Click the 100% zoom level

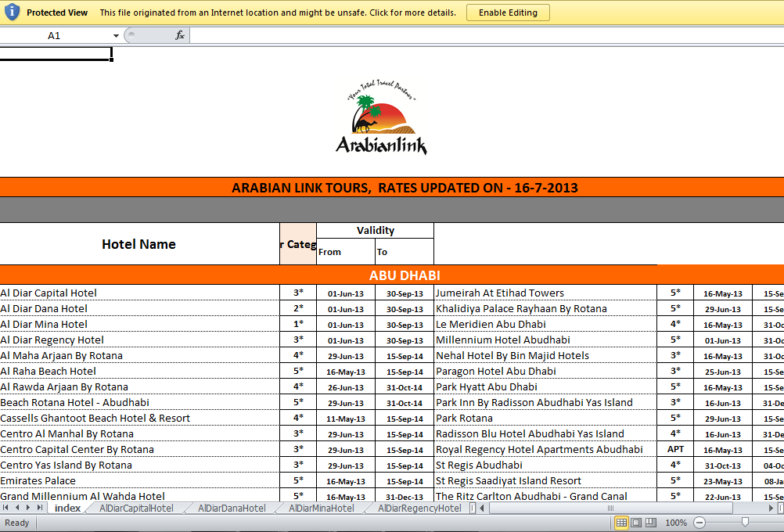point(675,523)
